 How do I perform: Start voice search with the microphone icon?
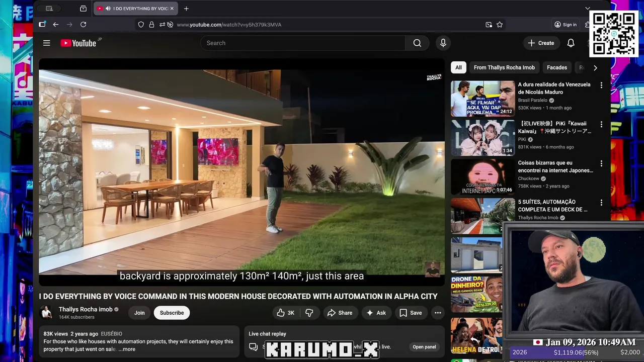point(443,43)
